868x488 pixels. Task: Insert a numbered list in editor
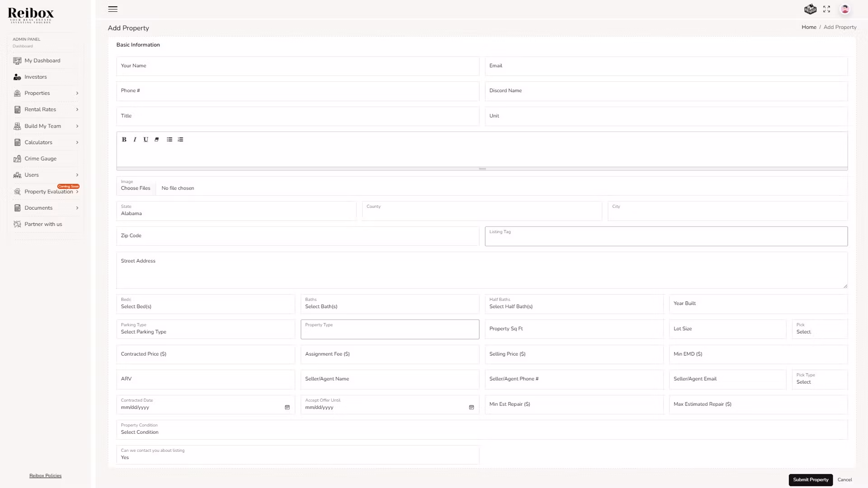180,140
